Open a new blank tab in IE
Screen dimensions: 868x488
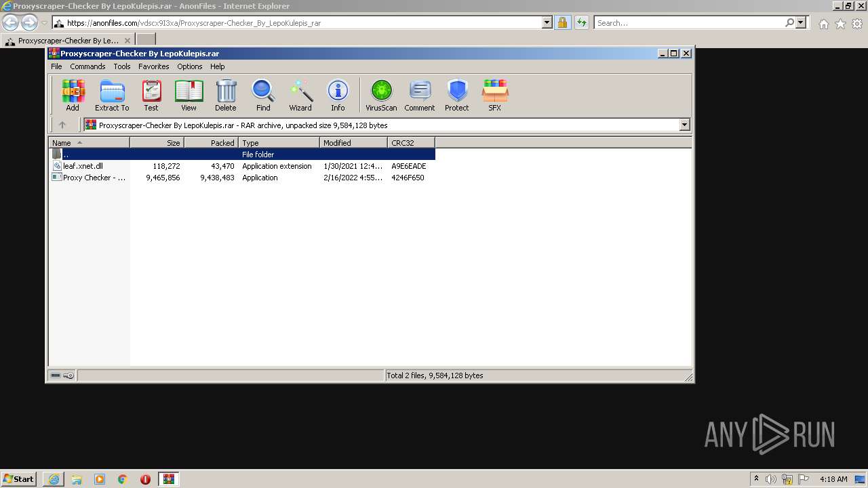(146, 40)
